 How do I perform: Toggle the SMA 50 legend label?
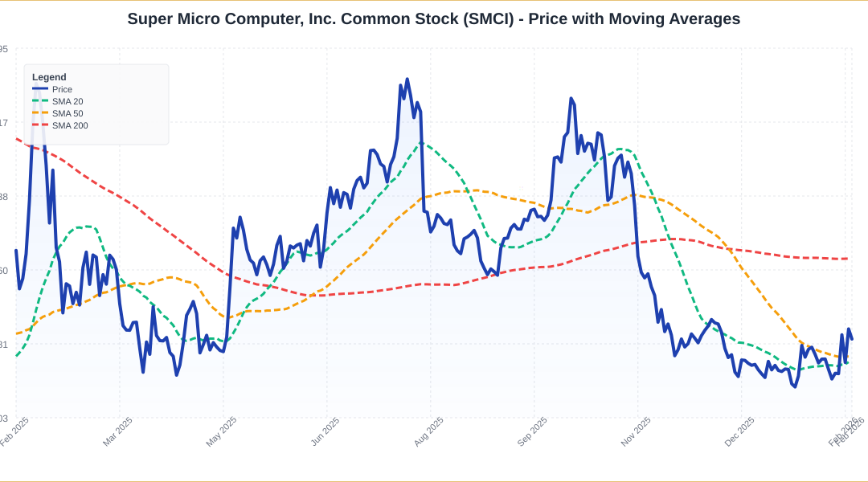click(68, 113)
